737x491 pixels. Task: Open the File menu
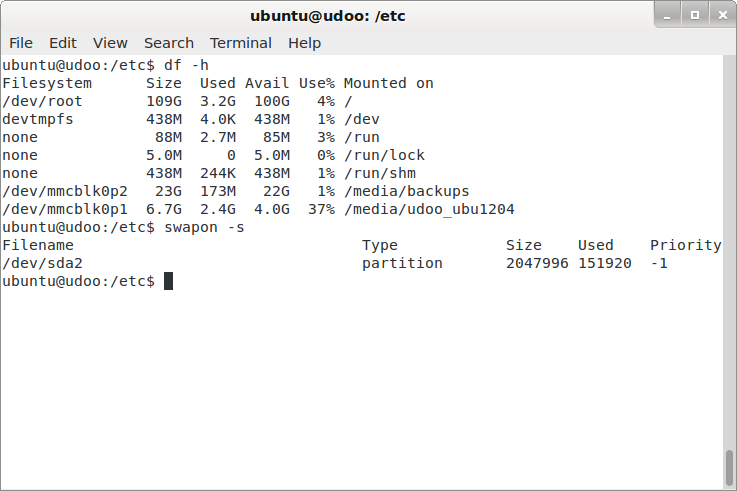click(21, 43)
